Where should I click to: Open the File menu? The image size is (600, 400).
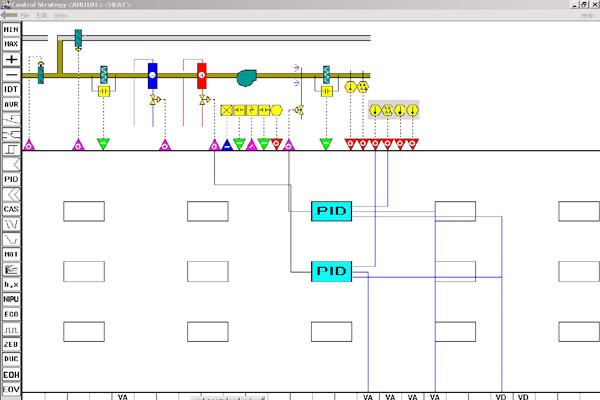[x=25, y=16]
